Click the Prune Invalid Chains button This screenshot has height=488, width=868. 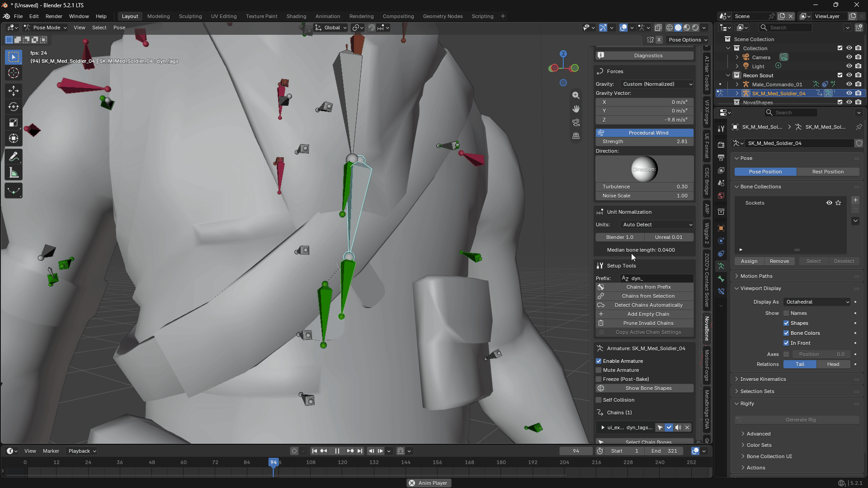(645, 323)
